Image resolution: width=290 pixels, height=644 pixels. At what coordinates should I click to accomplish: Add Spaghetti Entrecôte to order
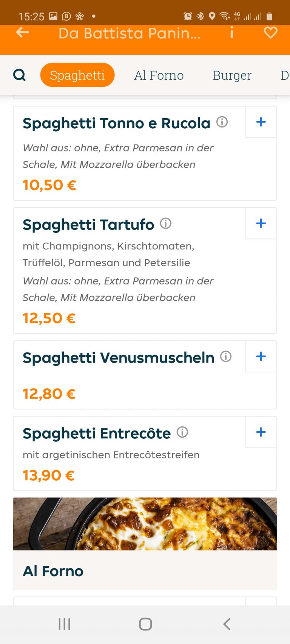[x=261, y=432]
